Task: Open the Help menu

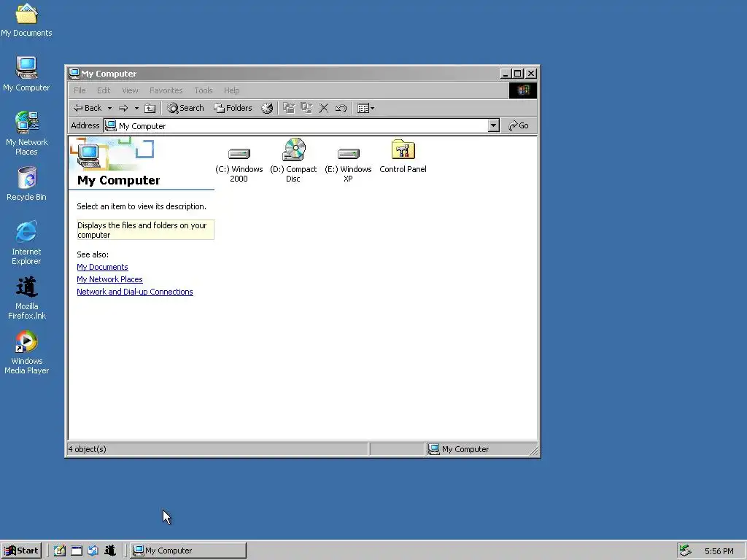Action: (231, 90)
